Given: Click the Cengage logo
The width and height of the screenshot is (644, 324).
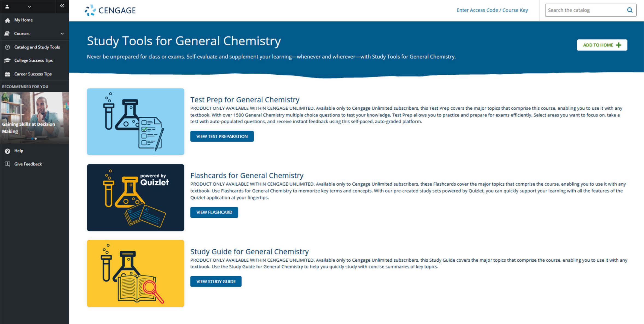Looking at the screenshot, I should (x=110, y=10).
